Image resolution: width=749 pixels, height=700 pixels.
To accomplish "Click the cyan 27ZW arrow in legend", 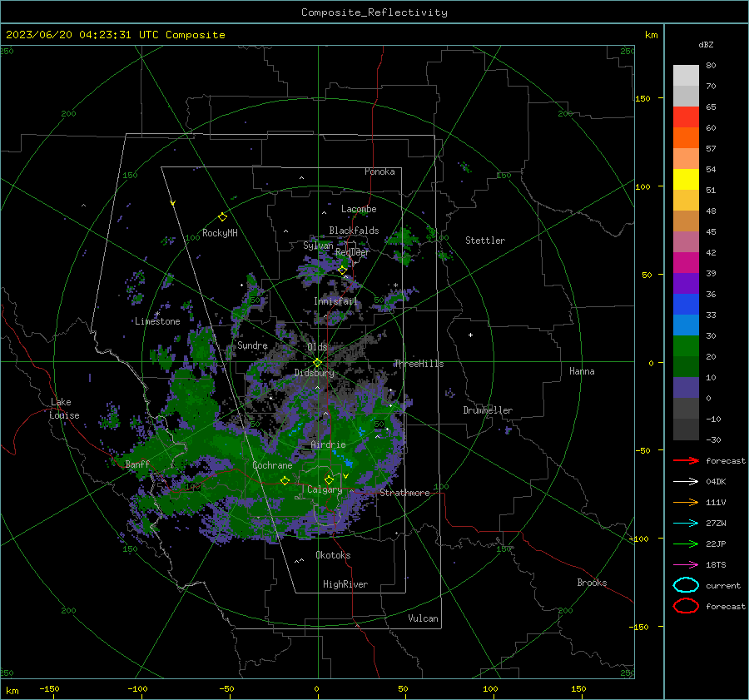I will (x=686, y=524).
